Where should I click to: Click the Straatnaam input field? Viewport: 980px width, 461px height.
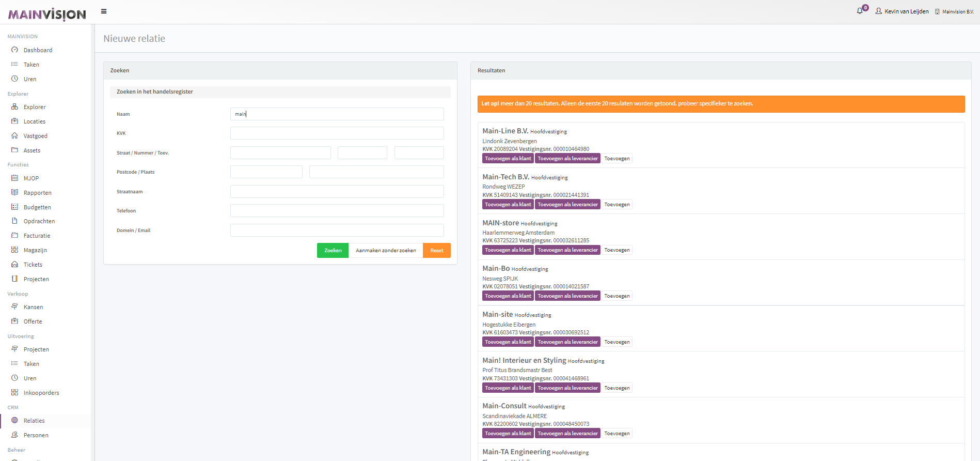coord(337,192)
